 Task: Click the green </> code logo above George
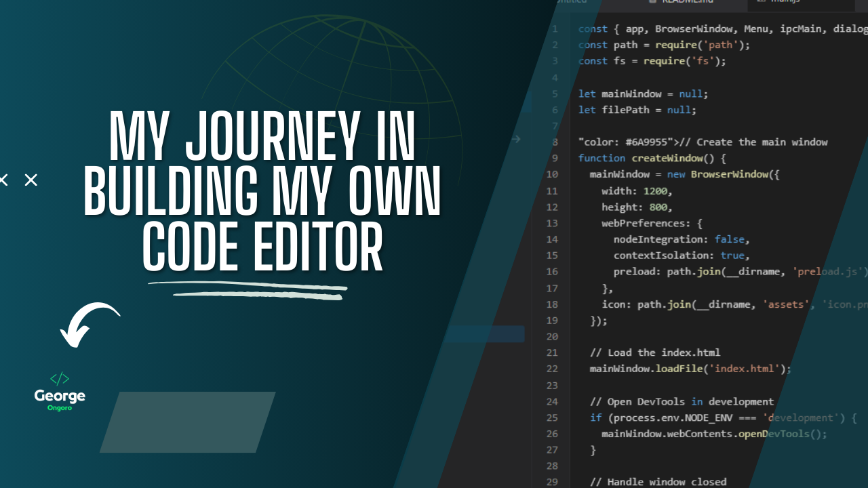point(60,378)
